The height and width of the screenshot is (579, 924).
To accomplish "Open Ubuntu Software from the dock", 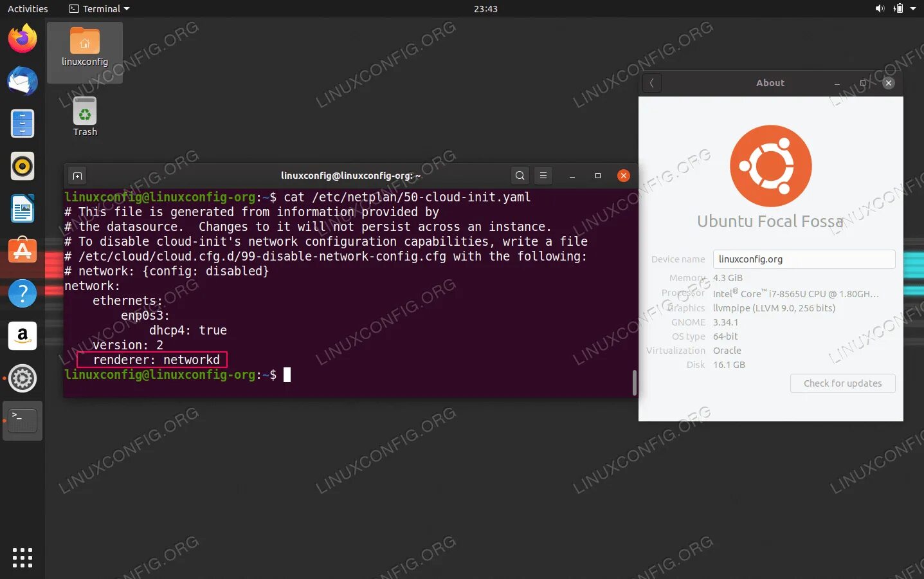I will pyautogui.click(x=23, y=250).
